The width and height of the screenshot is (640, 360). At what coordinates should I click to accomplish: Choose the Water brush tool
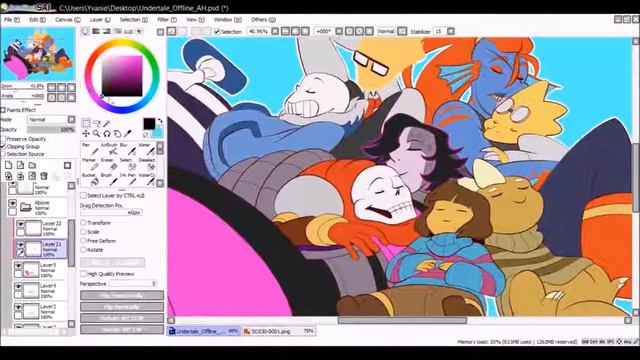pyautogui.click(x=146, y=149)
